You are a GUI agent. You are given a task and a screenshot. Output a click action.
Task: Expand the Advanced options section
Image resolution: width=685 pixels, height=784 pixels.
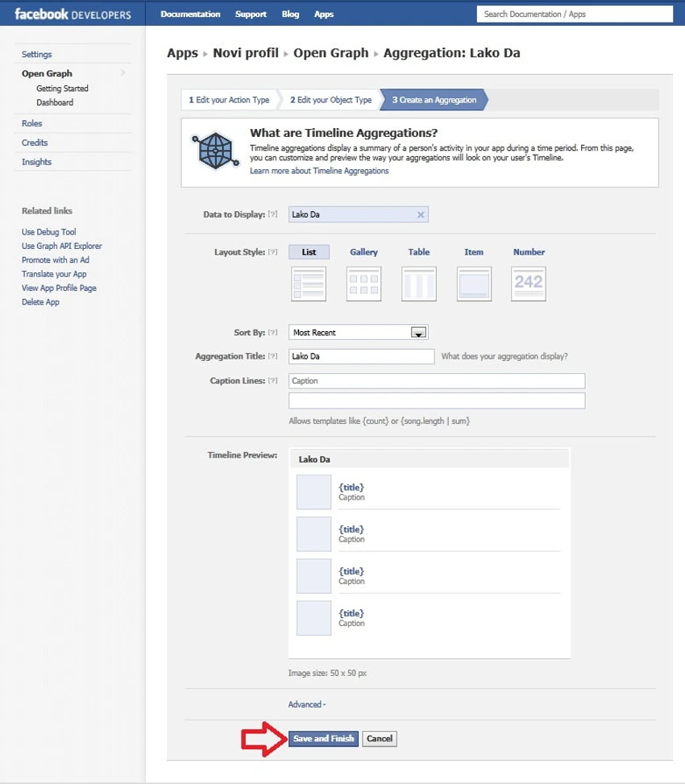(306, 704)
